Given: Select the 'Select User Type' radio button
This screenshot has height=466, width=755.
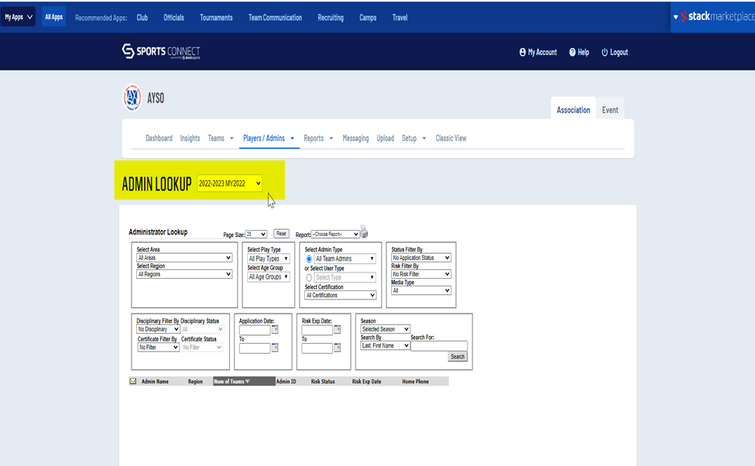Looking at the screenshot, I should pyautogui.click(x=309, y=276).
